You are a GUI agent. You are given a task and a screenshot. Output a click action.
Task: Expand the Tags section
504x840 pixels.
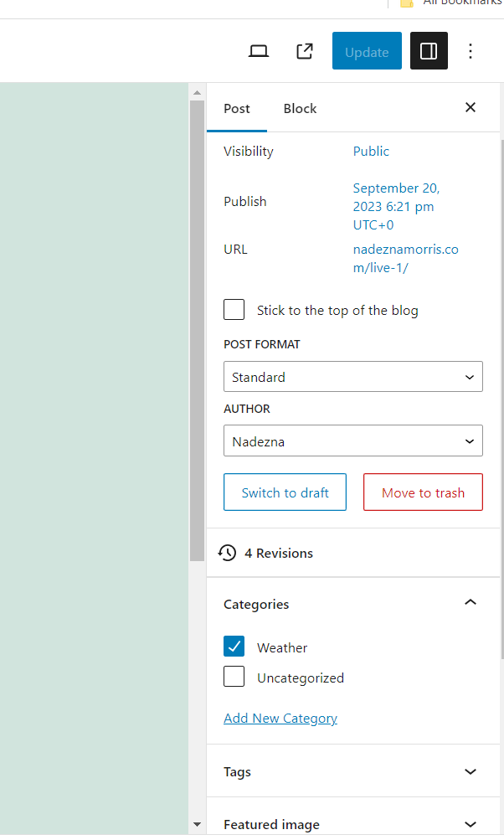(x=471, y=771)
